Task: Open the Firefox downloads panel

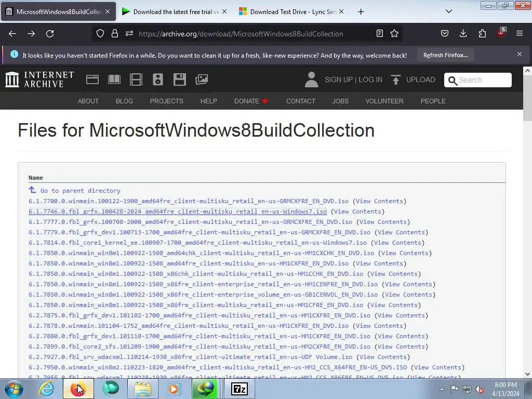Action: [x=463, y=33]
